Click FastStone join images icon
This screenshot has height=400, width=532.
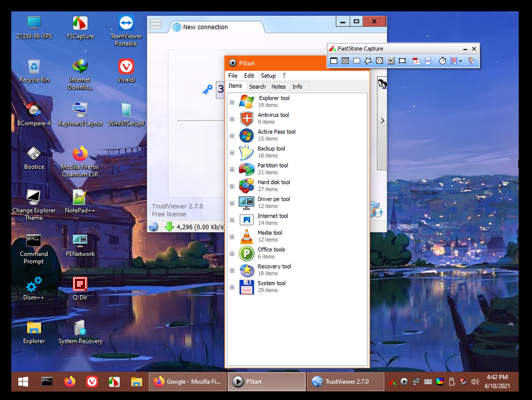(428, 60)
